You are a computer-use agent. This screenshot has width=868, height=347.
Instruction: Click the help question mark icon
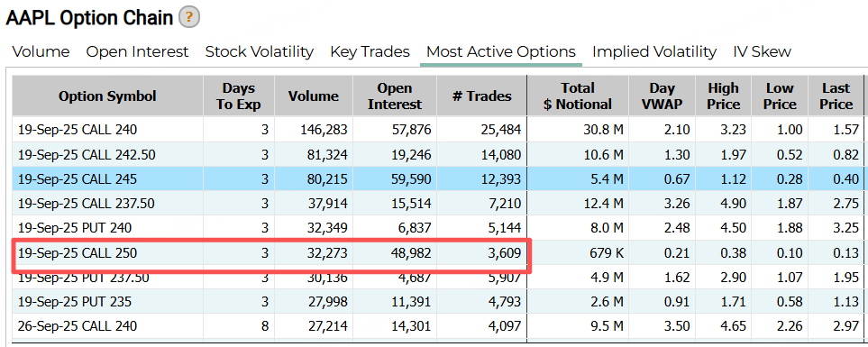[x=188, y=18]
